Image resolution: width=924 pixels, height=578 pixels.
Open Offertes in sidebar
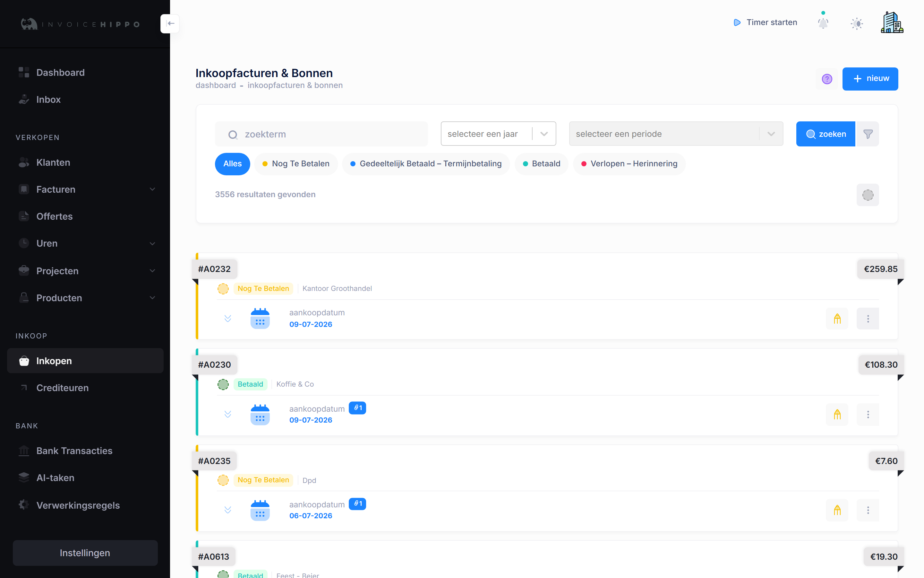point(86,216)
